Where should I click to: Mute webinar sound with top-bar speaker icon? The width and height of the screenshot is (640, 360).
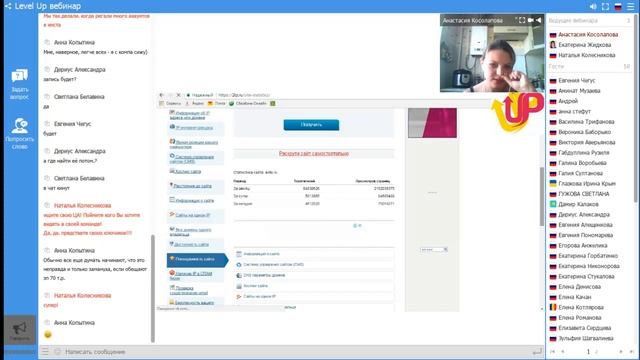593,7
